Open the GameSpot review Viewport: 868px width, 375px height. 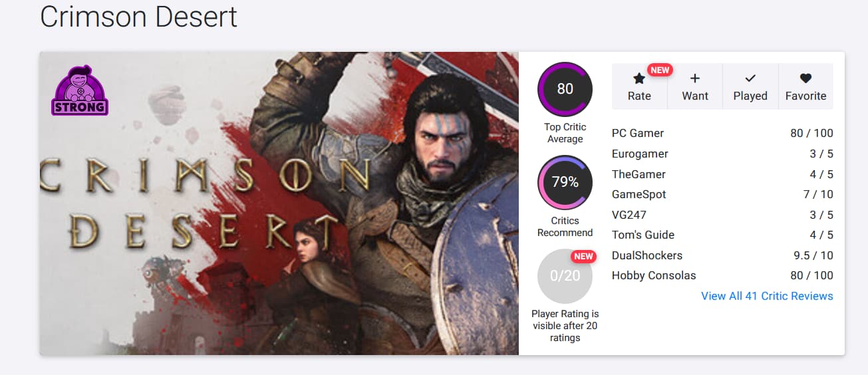pyautogui.click(x=639, y=195)
